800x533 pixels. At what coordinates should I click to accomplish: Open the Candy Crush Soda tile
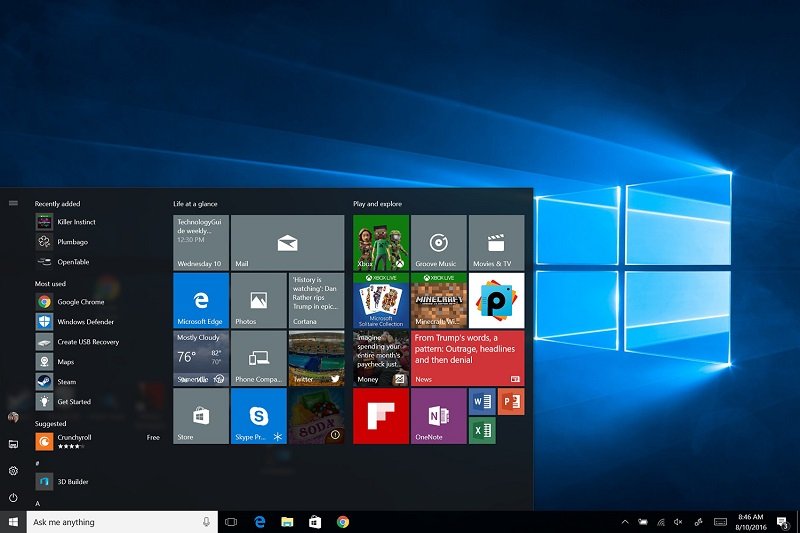pyautogui.click(x=316, y=416)
